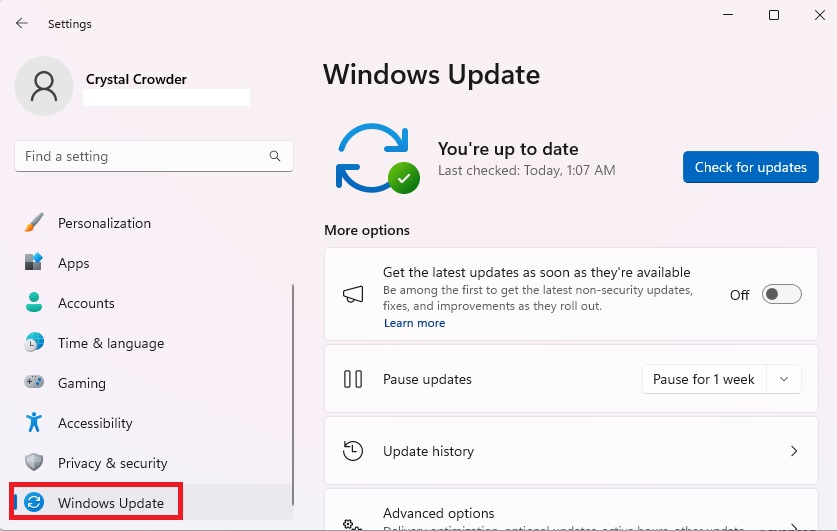The height and width of the screenshot is (531, 837).
Task: Open the Update history row
Action: click(x=571, y=451)
